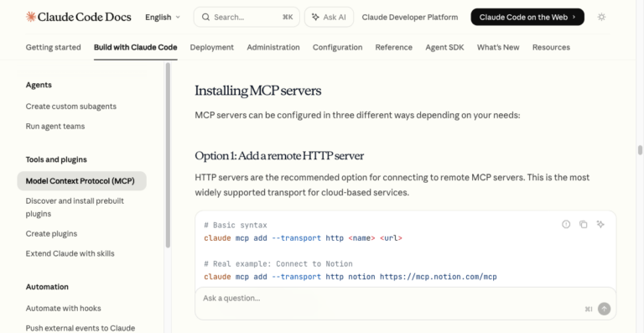Viewport: 644px width, 333px height.
Task: Select Model Context Protocol (MCP) sidebar item
Action: pos(81,181)
